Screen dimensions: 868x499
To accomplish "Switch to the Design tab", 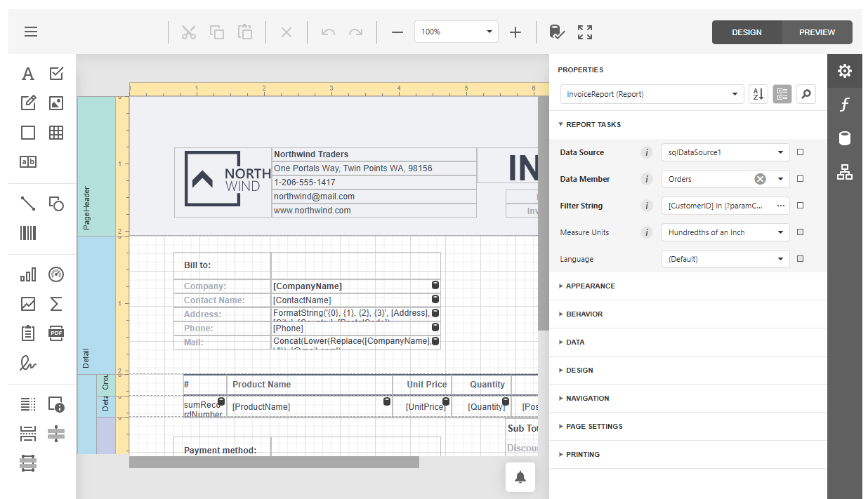I will pos(747,32).
